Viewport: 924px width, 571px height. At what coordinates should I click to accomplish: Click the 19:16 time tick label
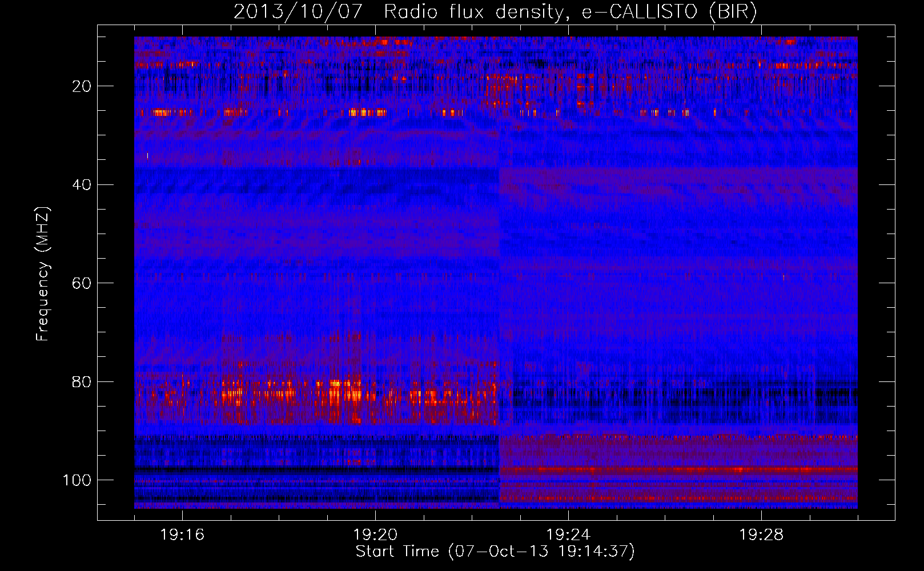pos(182,535)
